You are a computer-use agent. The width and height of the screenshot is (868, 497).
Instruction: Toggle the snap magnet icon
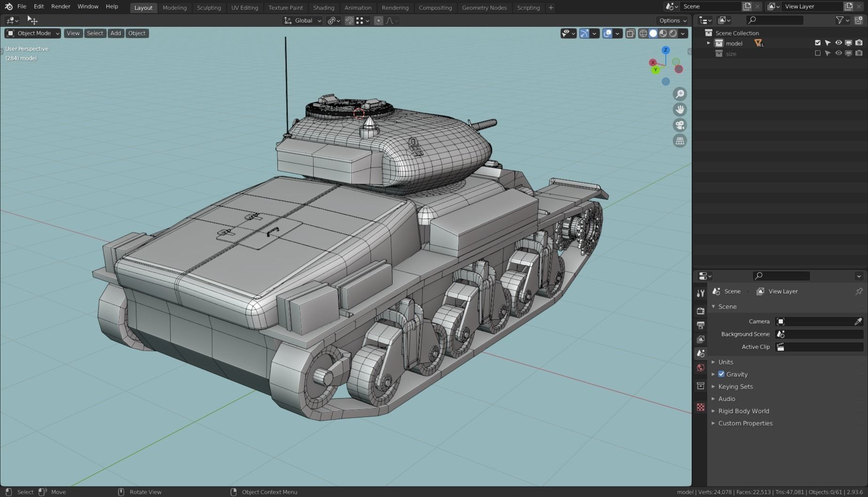pos(349,21)
